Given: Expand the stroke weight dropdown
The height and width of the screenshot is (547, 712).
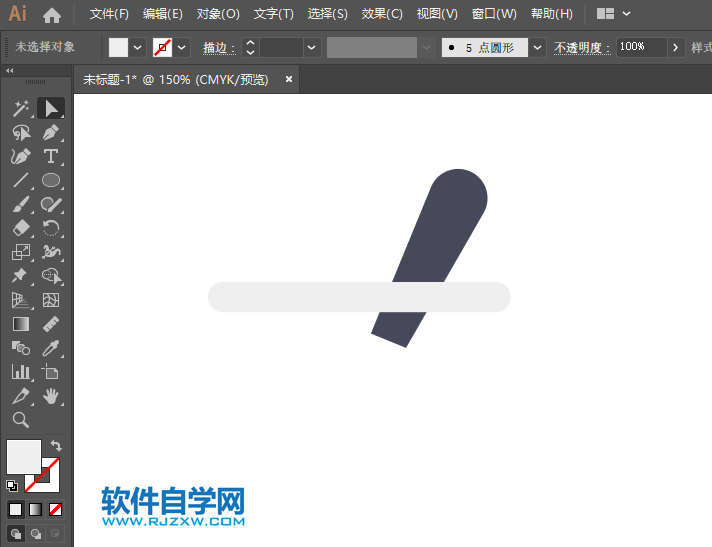Looking at the screenshot, I should point(312,47).
